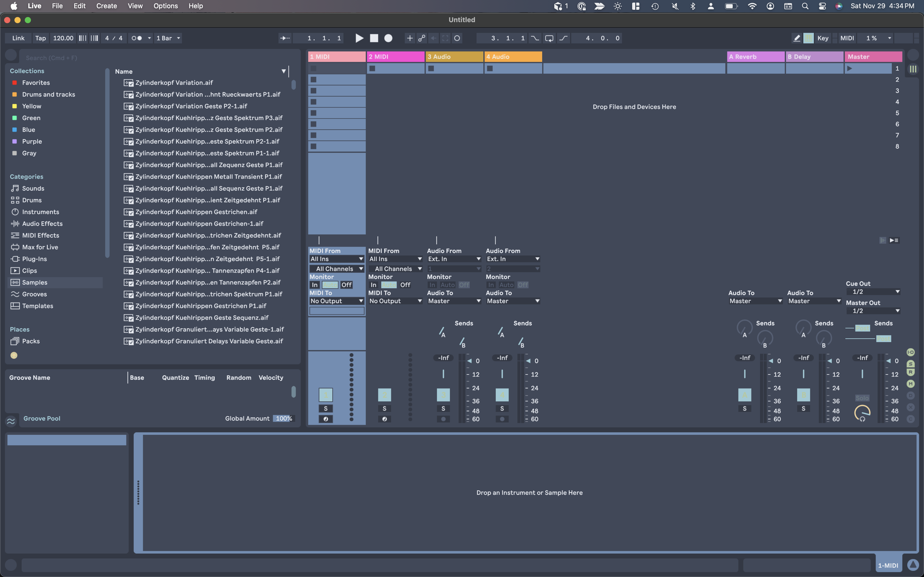
Task: Toggle the Loop switch icon
Action: click(549, 38)
